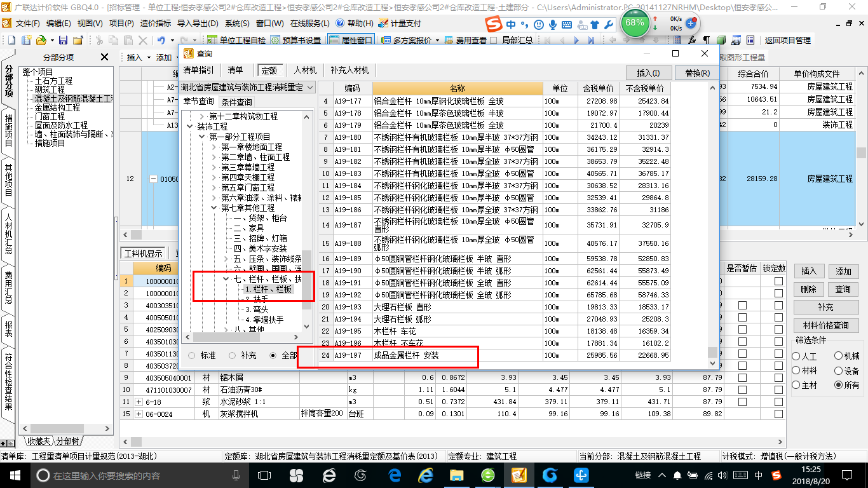Screen dimensions: 868x488
Task: Select the 机械 filter radio button
Action: [x=839, y=357]
